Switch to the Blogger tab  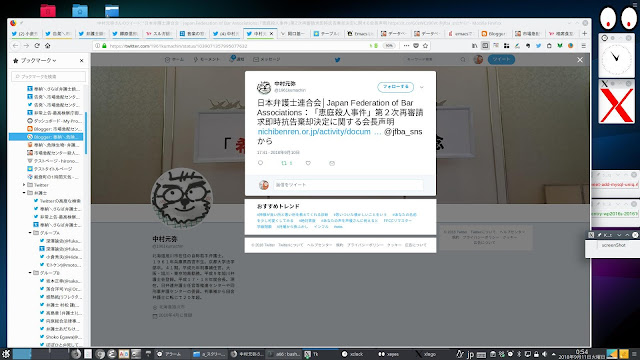pyautogui.click(x=493, y=33)
